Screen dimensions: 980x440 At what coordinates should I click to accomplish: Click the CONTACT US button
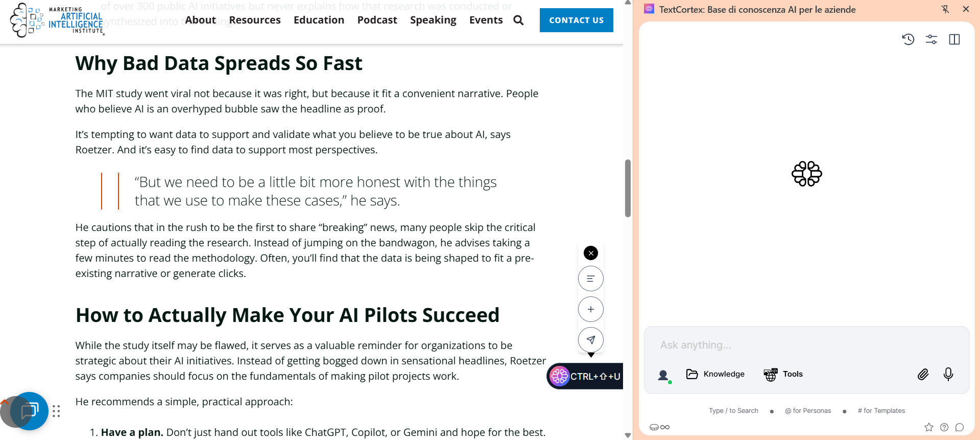point(576,20)
